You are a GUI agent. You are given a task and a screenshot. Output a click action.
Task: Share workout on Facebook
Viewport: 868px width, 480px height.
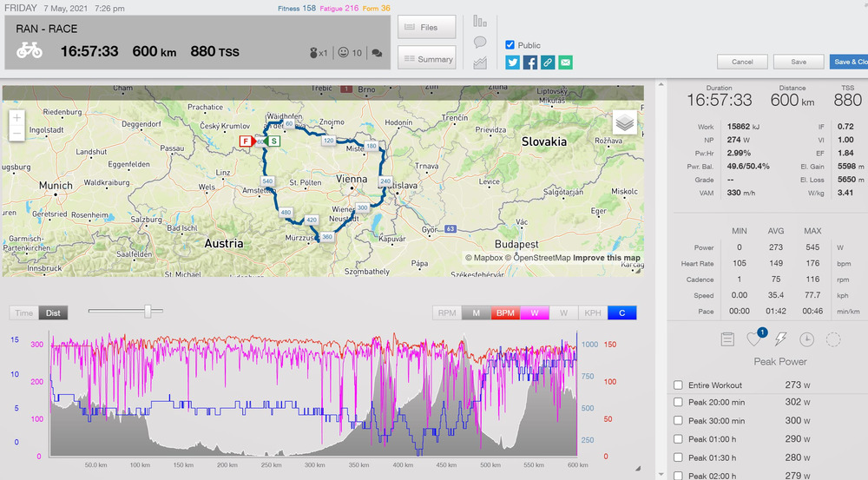coord(530,62)
